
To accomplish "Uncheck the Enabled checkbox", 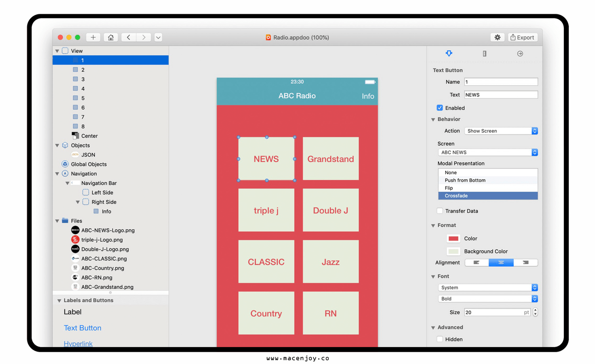I will tap(440, 108).
